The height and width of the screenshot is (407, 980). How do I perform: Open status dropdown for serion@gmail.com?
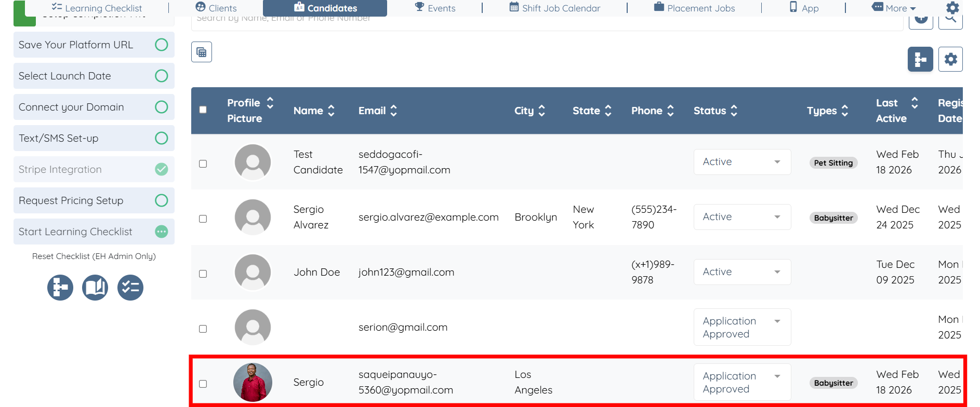tap(742, 327)
